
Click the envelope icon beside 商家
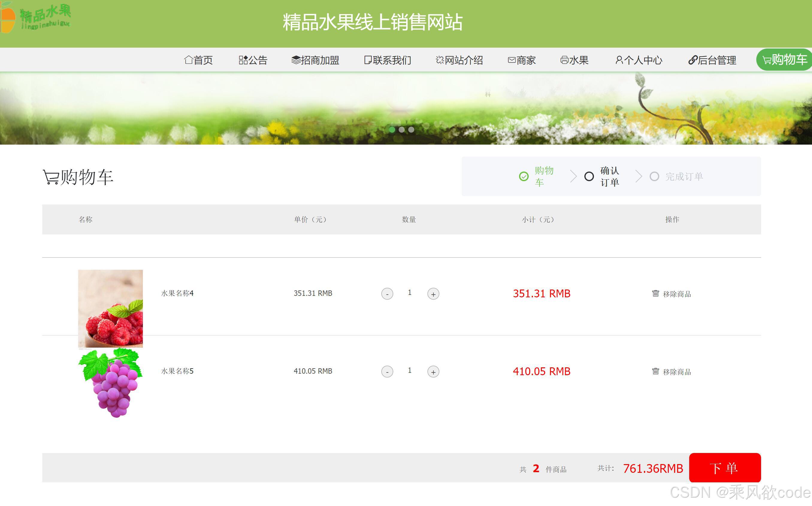pos(512,60)
